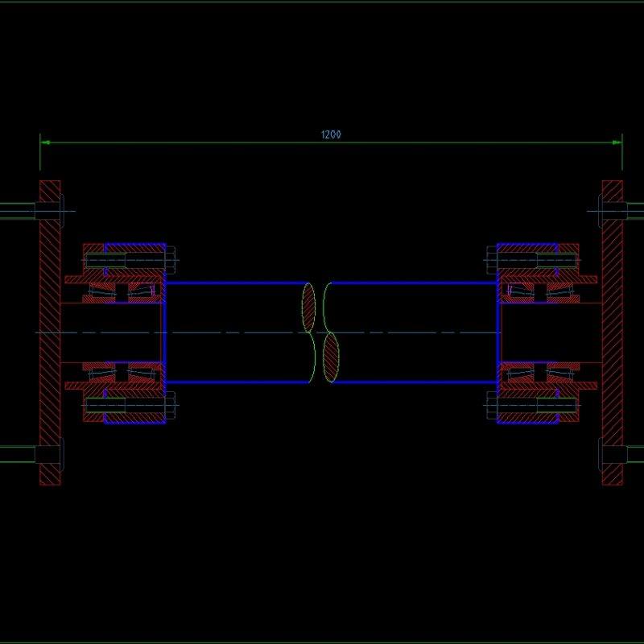Select the blue bearing housing rectangle on the left

(x=134, y=242)
